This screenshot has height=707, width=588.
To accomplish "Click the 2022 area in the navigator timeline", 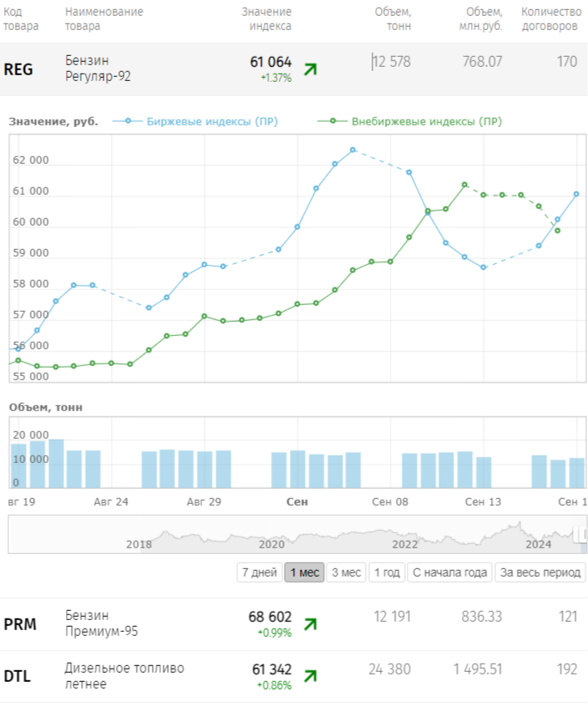I will tap(404, 544).
